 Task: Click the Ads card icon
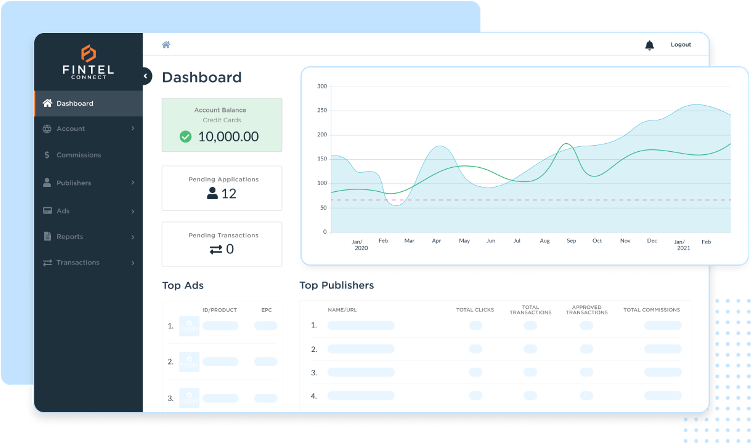(x=47, y=211)
